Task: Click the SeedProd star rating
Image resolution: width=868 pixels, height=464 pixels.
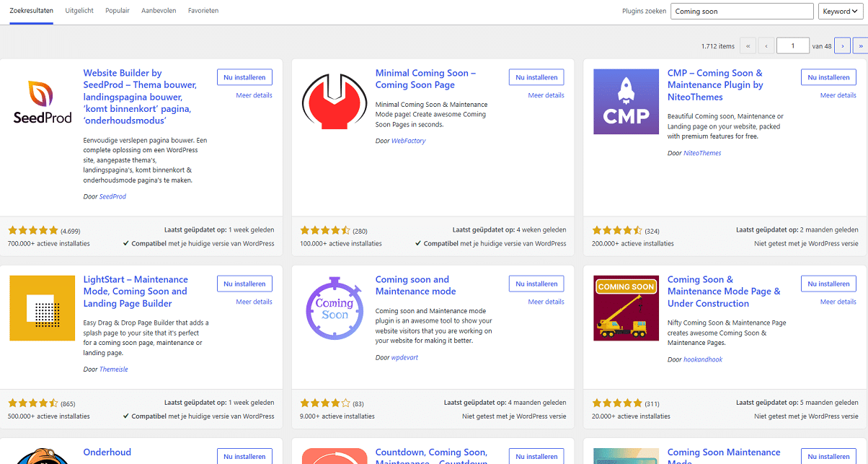Action: (33, 231)
